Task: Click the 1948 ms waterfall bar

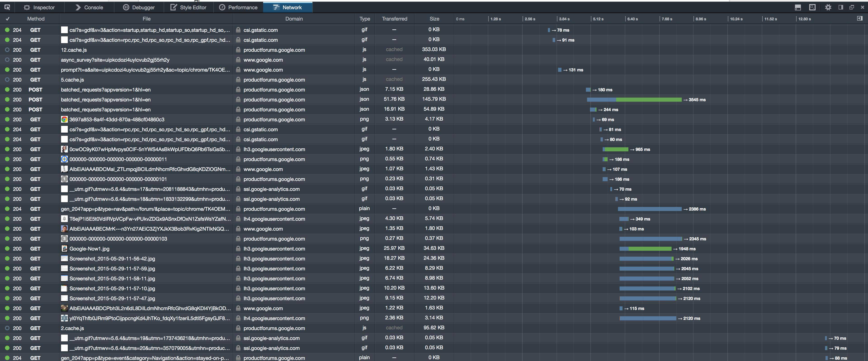Action: pos(646,248)
